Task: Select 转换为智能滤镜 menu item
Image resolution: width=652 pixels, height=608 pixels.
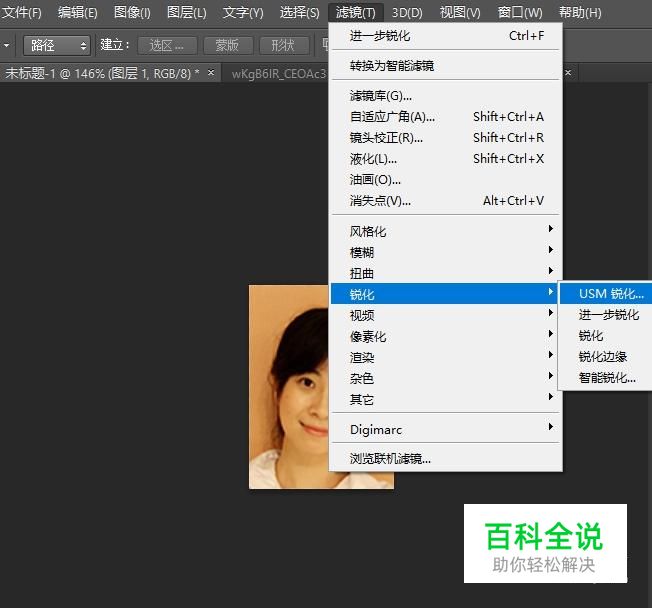Action: coord(392,66)
